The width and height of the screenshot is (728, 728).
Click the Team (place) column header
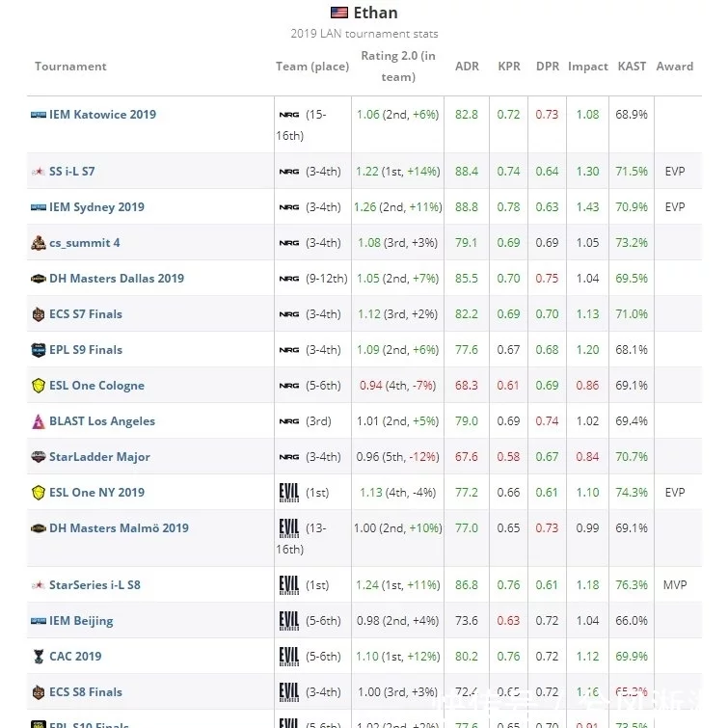(312, 67)
